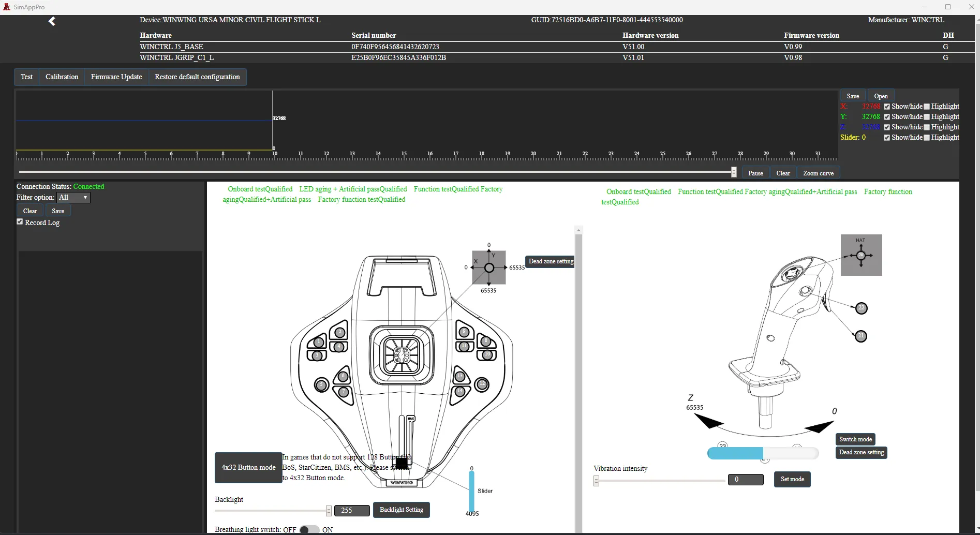Image resolution: width=980 pixels, height=535 pixels.
Task: Click the backlight value input field
Action: pos(352,510)
